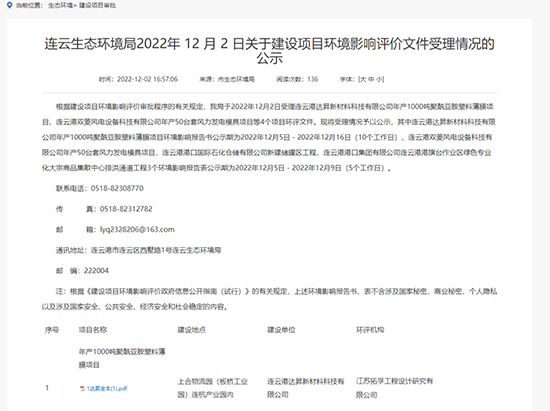Open the 1达昇全本(1).pdf attachment link
Screen dimensions: 550x411
[x=107, y=388]
